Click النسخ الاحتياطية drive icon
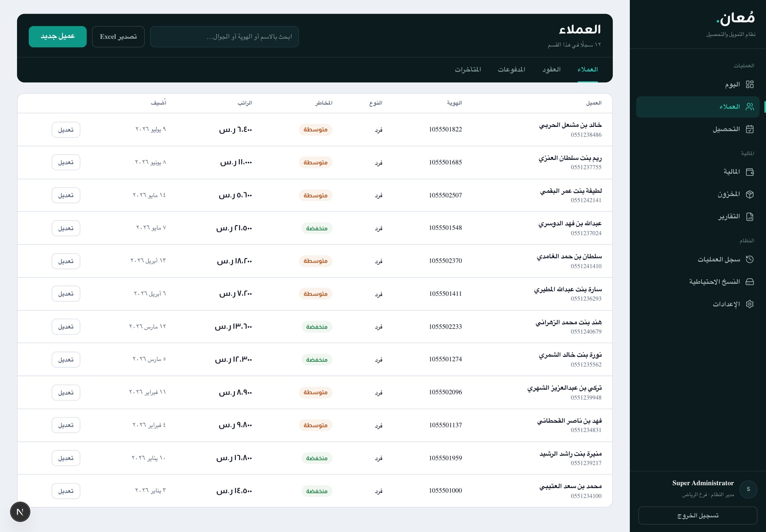766x532 pixels. (x=750, y=282)
